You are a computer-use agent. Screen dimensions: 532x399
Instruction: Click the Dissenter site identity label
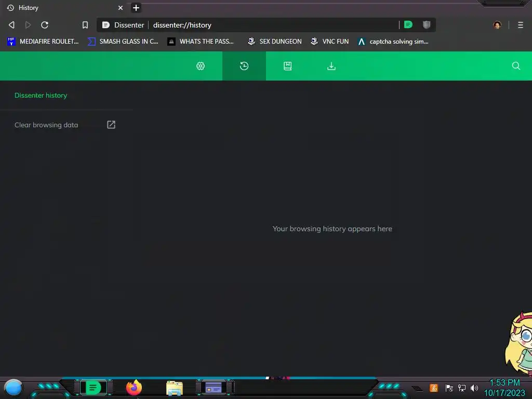click(124, 25)
